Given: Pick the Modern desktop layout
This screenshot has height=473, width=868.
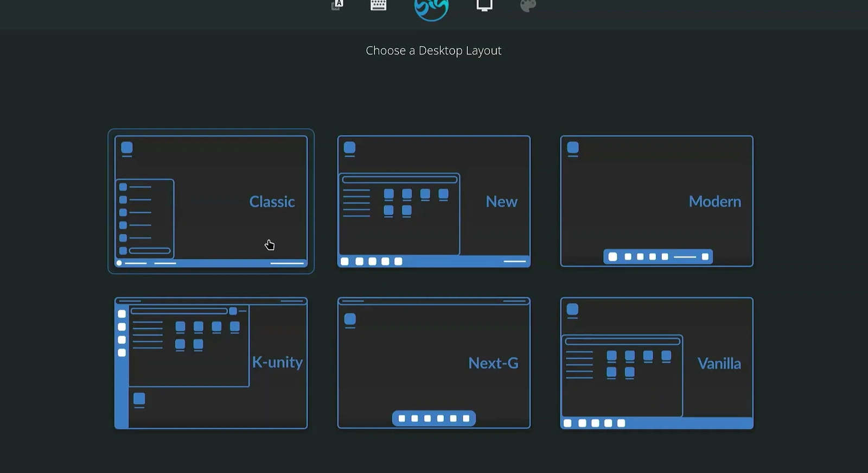Looking at the screenshot, I should [656, 201].
